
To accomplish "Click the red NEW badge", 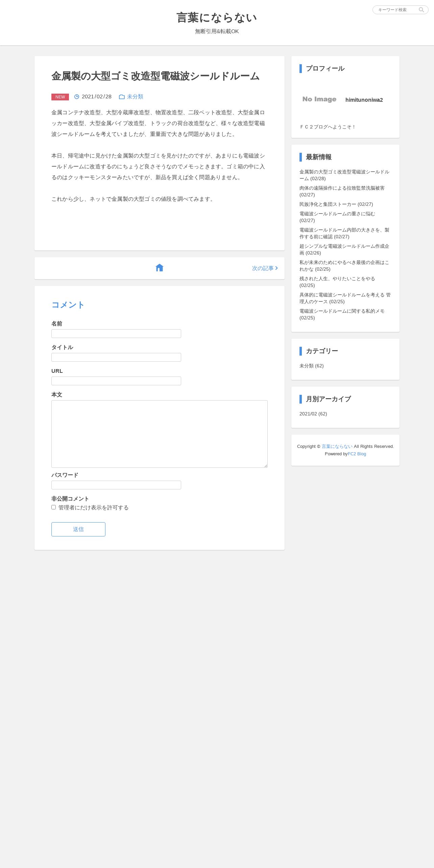I will click(60, 97).
